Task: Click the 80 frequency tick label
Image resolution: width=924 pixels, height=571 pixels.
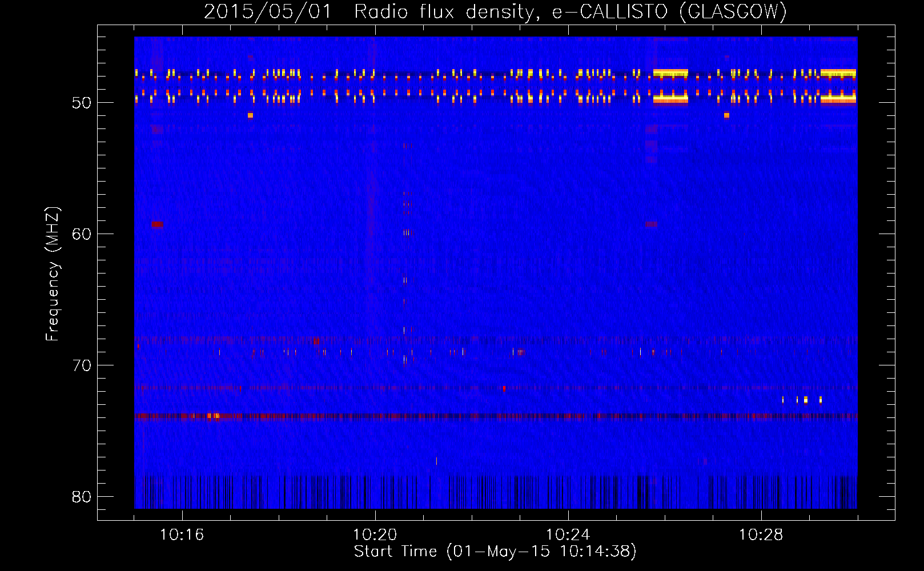Action: coord(82,497)
